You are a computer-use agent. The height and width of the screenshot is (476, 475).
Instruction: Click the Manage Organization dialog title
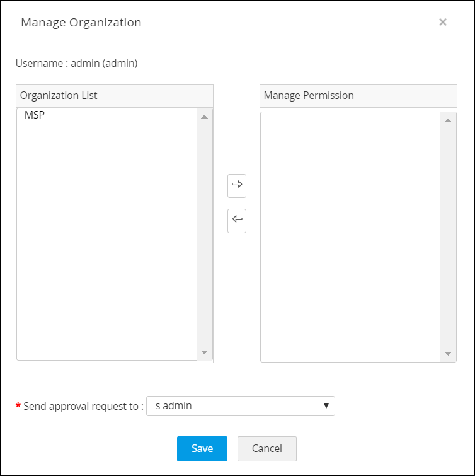[81, 23]
